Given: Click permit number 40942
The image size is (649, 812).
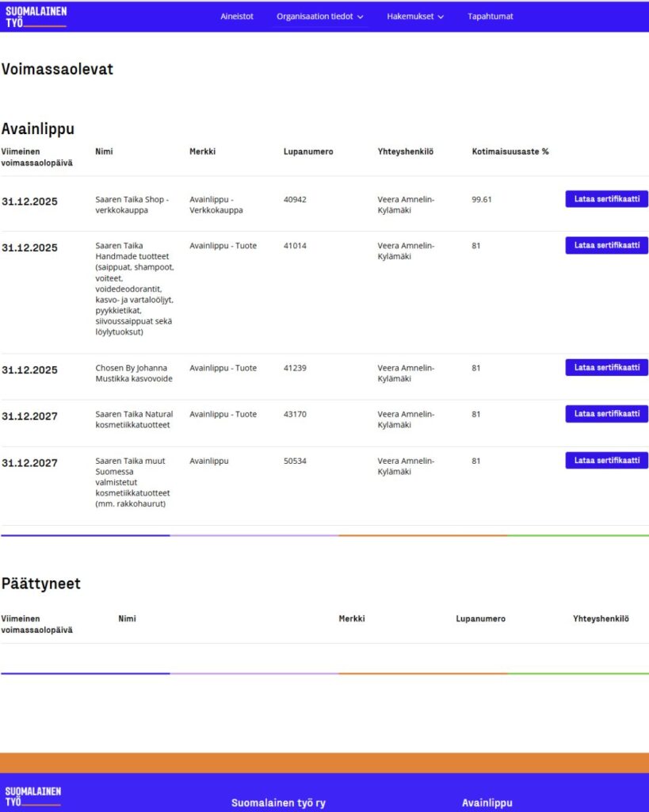Looking at the screenshot, I should pyautogui.click(x=295, y=199).
